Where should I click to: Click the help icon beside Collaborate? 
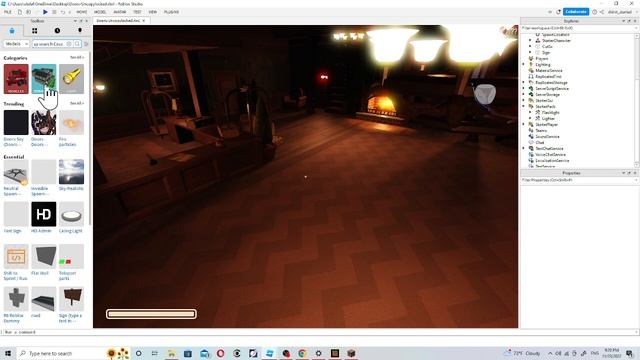595,12
